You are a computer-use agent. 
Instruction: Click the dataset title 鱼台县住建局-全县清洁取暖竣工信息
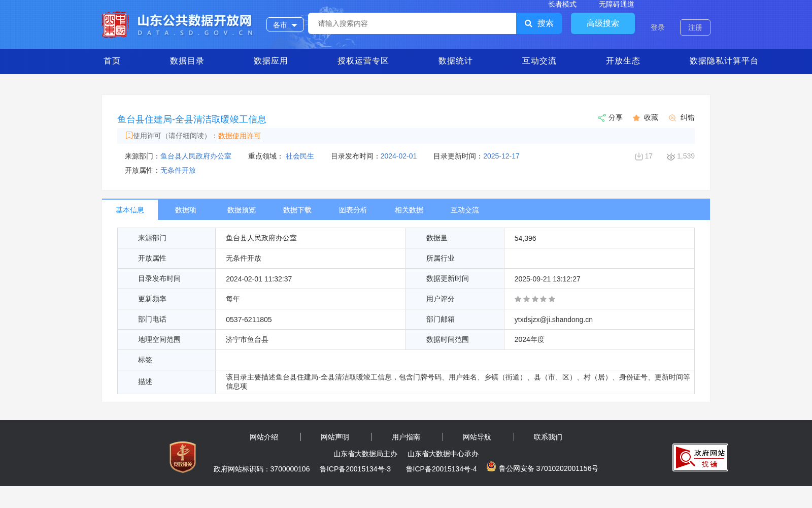point(192,119)
